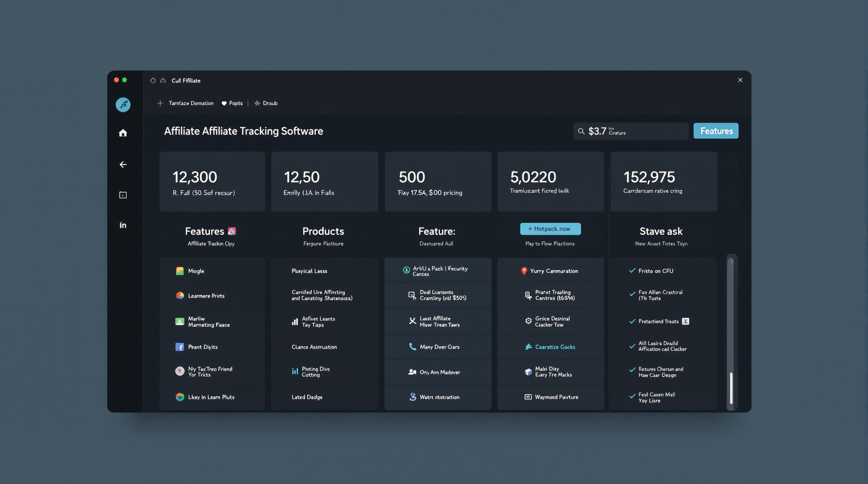This screenshot has height=484, width=868.
Task: Click the bar chart icon for Aufivet Leants
Action: [x=295, y=321]
